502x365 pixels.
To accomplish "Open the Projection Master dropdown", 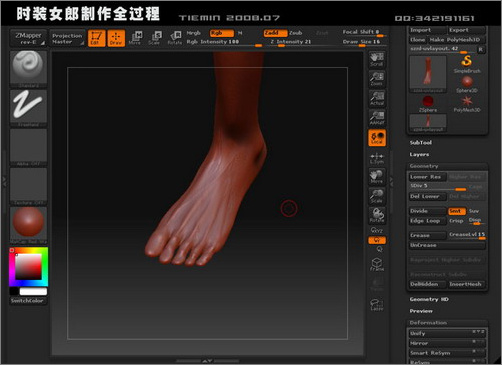I will point(67,38).
